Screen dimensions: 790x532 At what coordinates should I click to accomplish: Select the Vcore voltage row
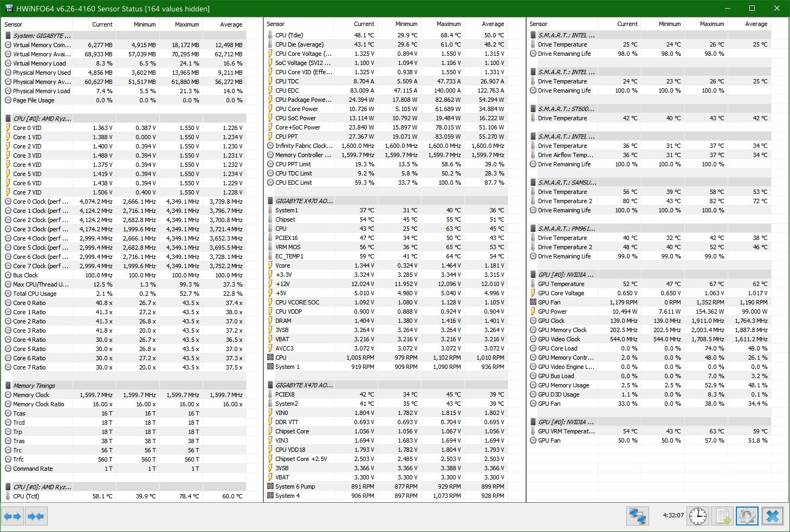tap(386, 265)
